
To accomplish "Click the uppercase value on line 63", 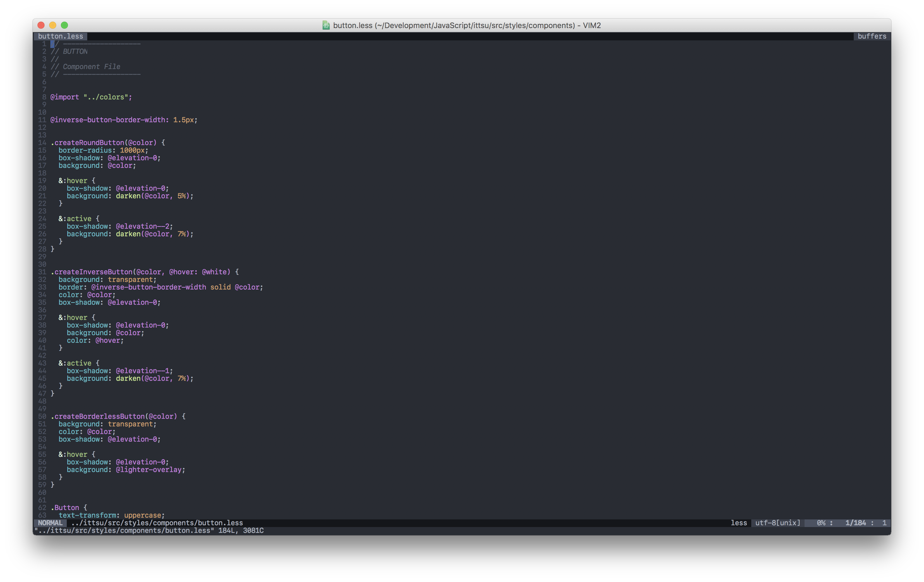I will click(x=142, y=515).
